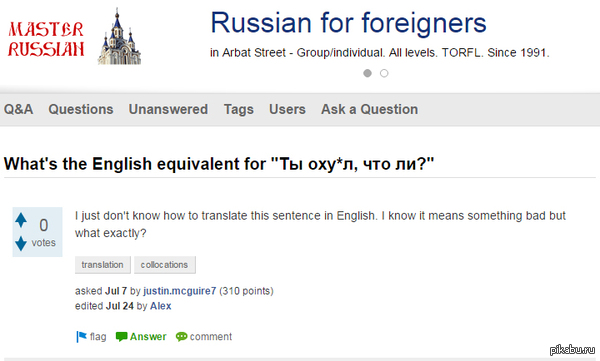
Task: Upvote the question with up arrow
Action: coord(21,220)
